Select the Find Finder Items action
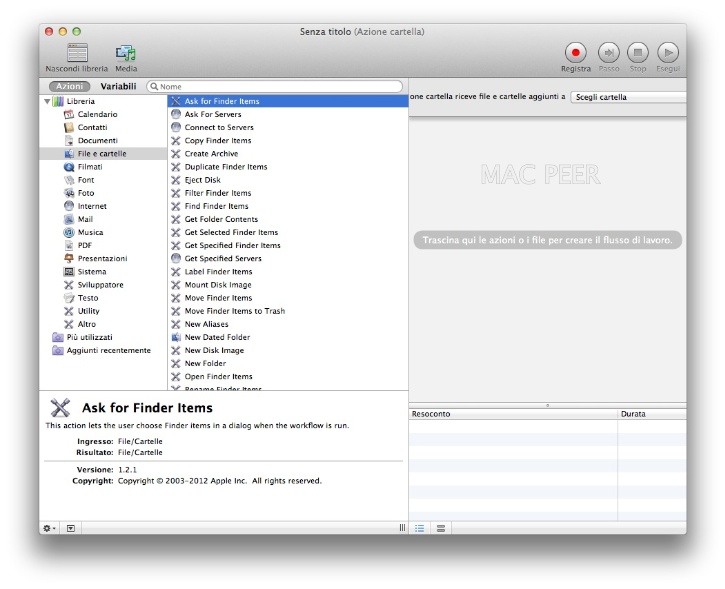This screenshot has height=589, width=725. tap(288, 206)
